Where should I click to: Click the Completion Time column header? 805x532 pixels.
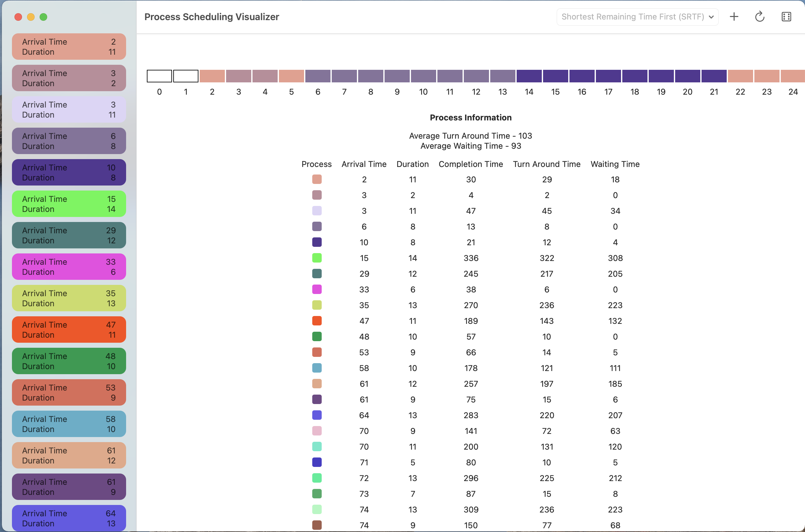(470, 164)
